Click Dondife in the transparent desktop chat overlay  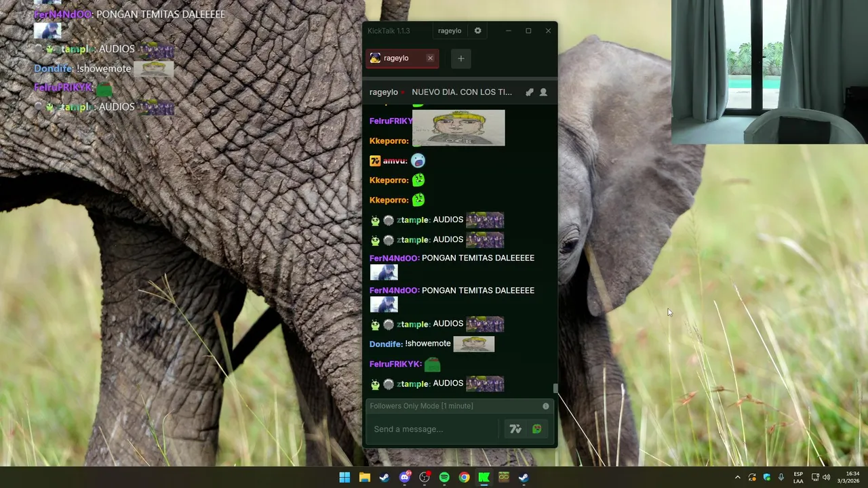[54, 68]
